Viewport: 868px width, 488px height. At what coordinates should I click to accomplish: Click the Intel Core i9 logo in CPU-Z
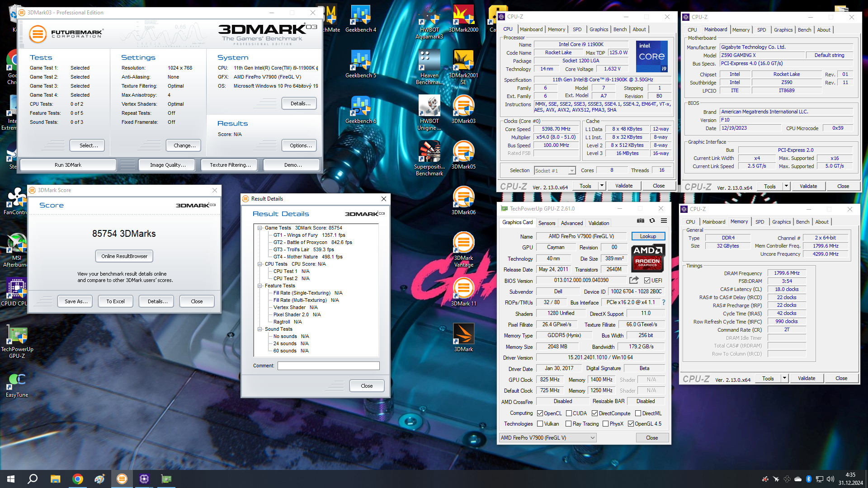(x=651, y=56)
